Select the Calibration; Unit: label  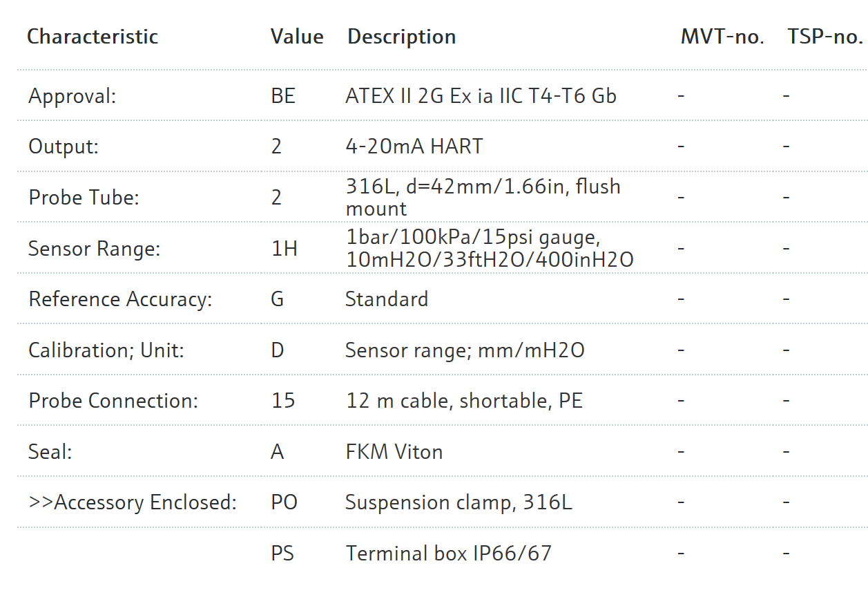106,350
